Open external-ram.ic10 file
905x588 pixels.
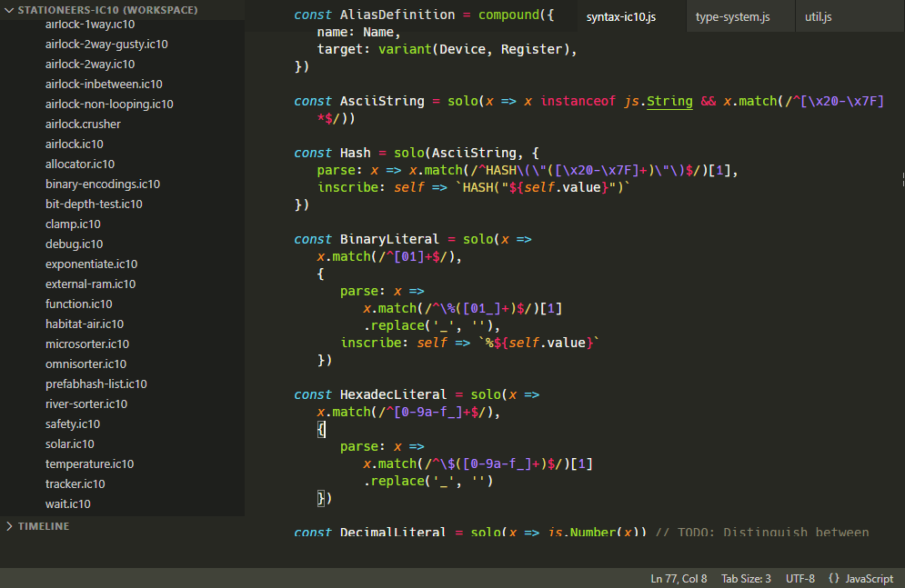[91, 284]
